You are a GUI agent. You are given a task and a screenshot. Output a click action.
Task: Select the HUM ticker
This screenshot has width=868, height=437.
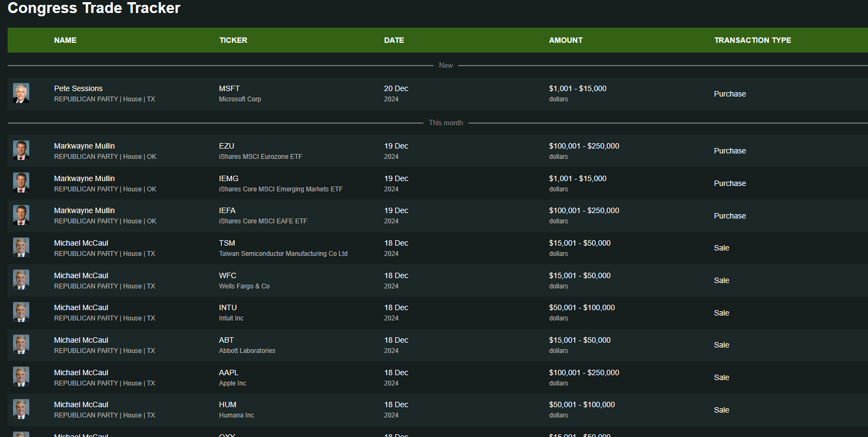(x=228, y=404)
